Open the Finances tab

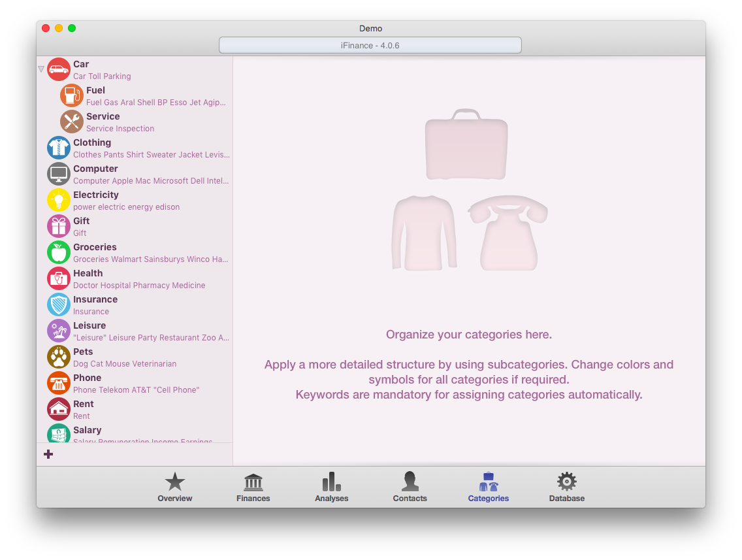pos(253,487)
